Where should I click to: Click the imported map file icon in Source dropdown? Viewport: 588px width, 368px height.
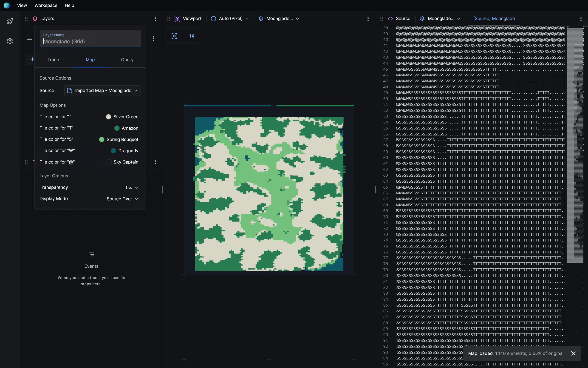(70, 91)
